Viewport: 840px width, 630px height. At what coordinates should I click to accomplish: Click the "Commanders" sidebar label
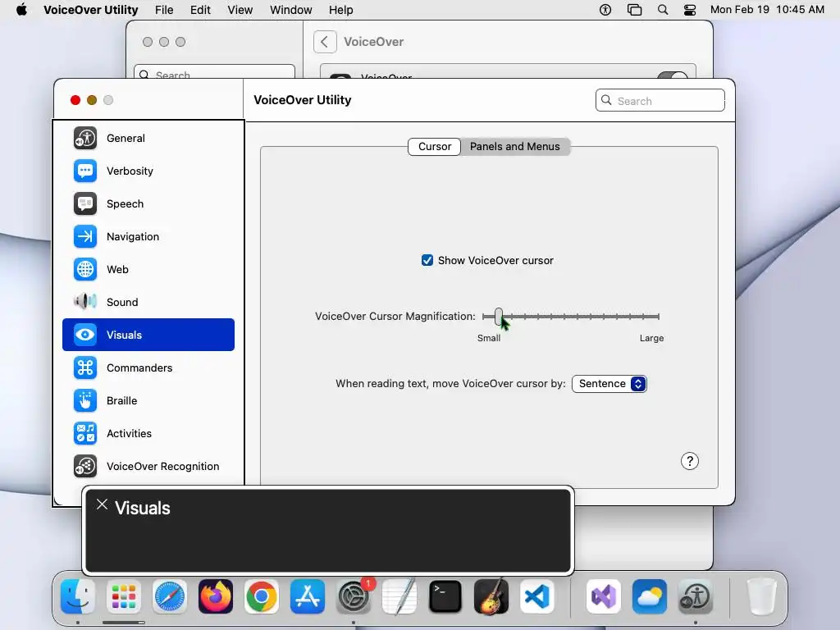[139, 368]
